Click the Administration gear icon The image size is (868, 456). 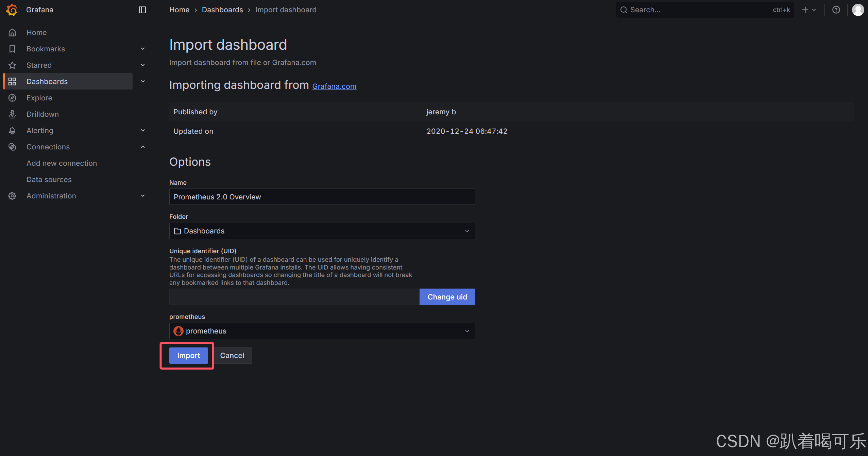click(12, 196)
